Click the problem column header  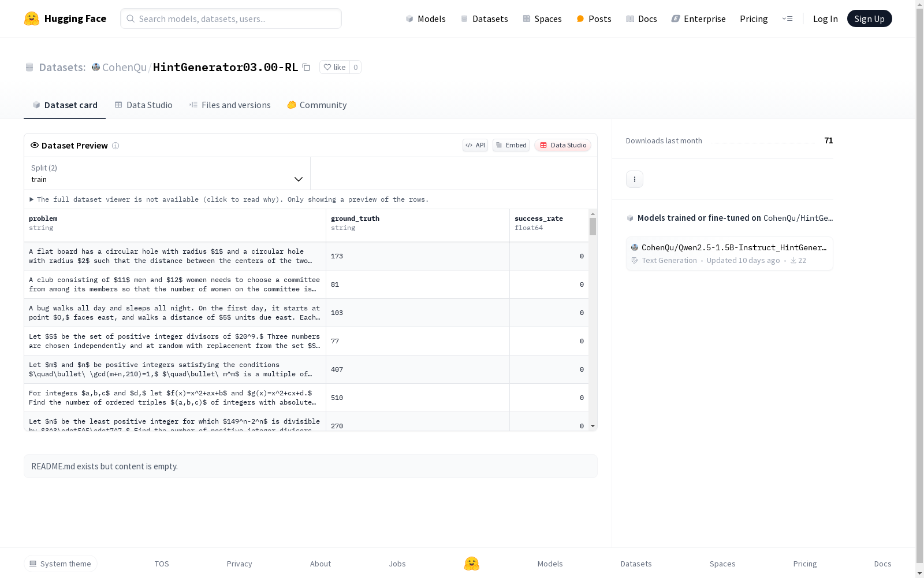point(175,225)
